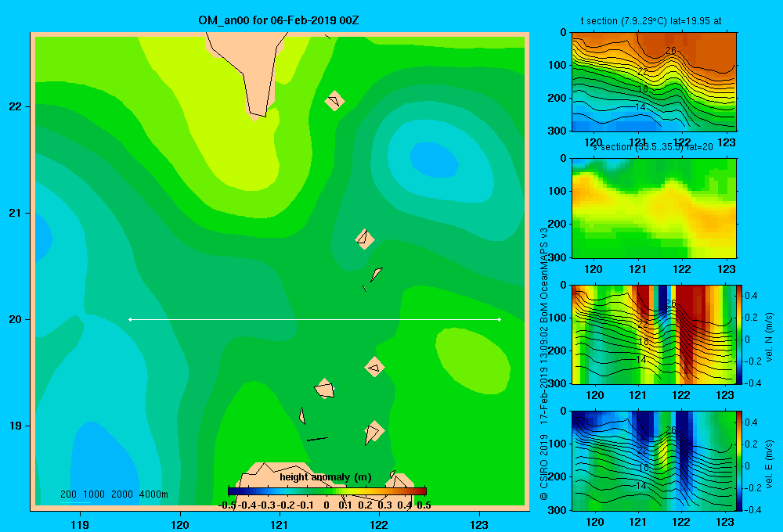783x532 pixels.
Task: Click the map title OM_an00 for 06-Feb-2019 00Z
Action: (x=279, y=20)
